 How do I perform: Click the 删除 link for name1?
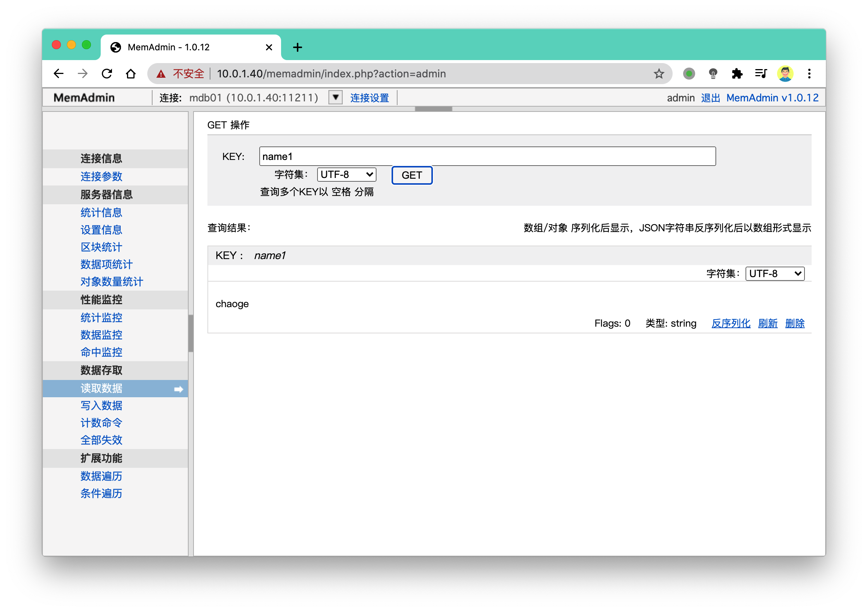795,323
